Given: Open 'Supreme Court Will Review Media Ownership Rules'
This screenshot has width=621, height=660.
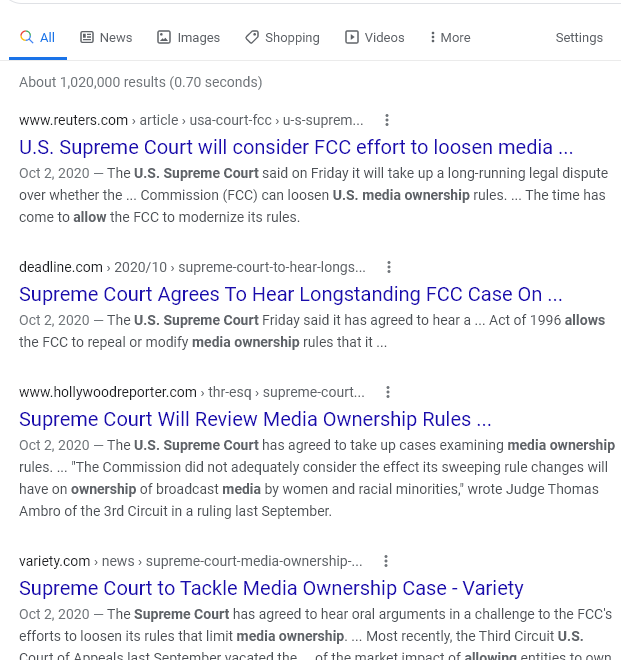Looking at the screenshot, I should click(255, 419).
